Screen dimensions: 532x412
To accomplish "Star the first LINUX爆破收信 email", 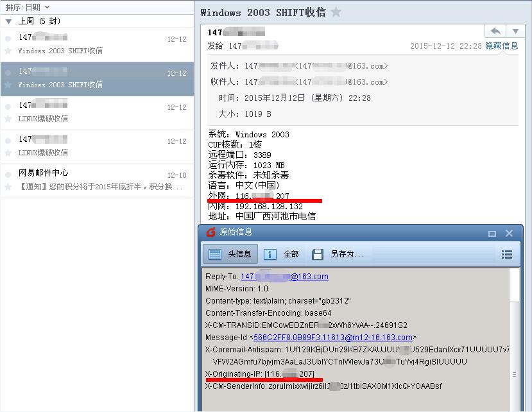I will tap(8, 119).
